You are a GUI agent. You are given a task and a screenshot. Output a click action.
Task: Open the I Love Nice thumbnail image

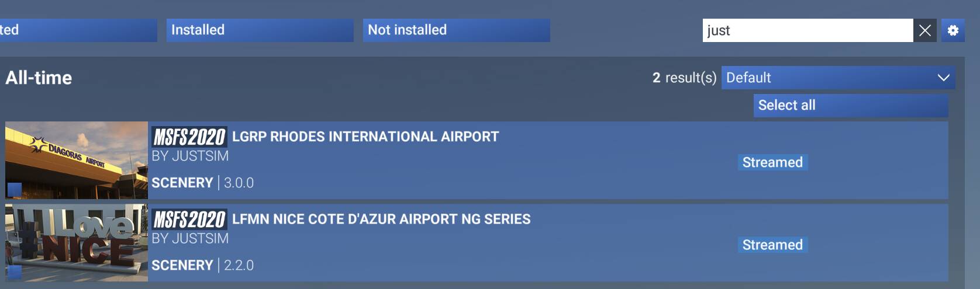point(77,242)
